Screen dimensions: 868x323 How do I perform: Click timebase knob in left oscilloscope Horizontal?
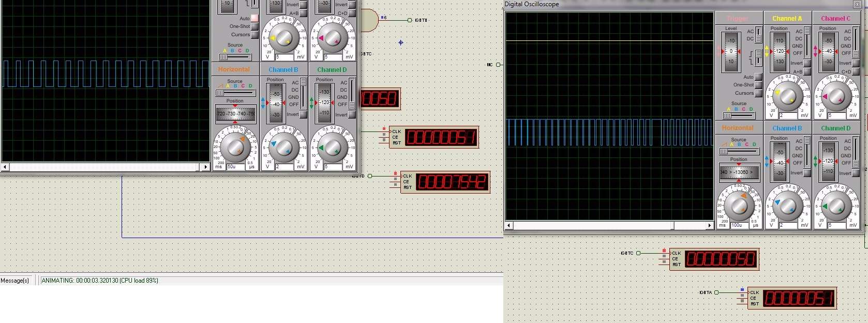point(235,146)
